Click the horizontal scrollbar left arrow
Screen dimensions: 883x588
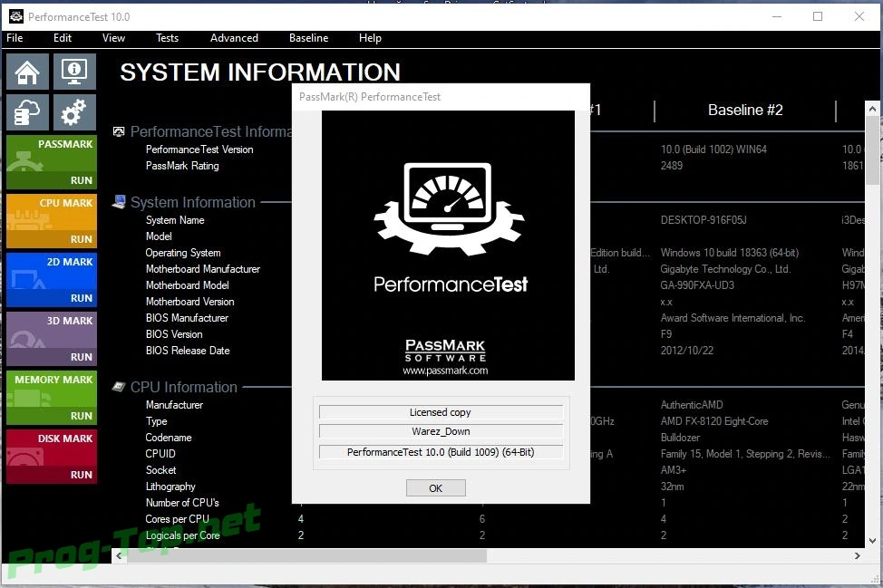[119, 555]
